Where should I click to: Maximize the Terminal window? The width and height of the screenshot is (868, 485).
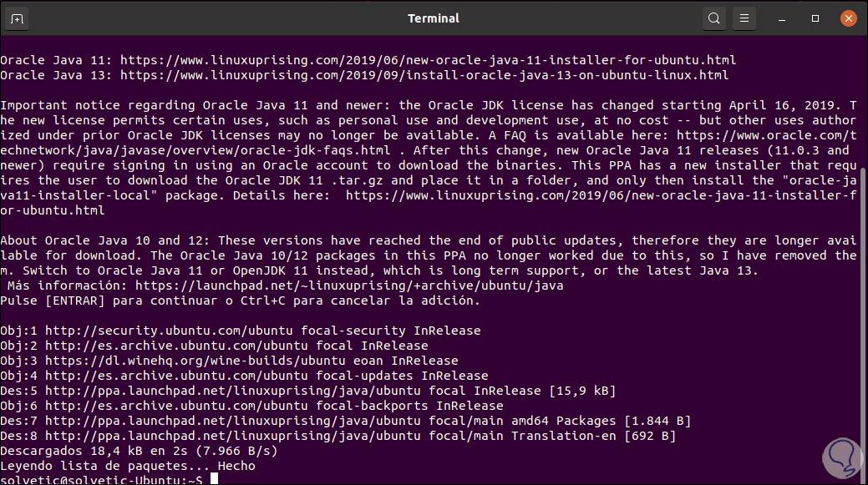[x=815, y=18]
